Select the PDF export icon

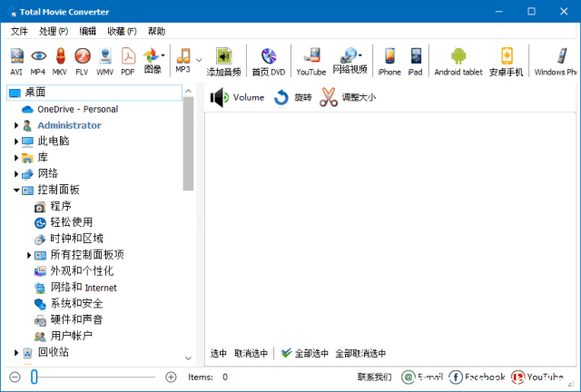(128, 62)
